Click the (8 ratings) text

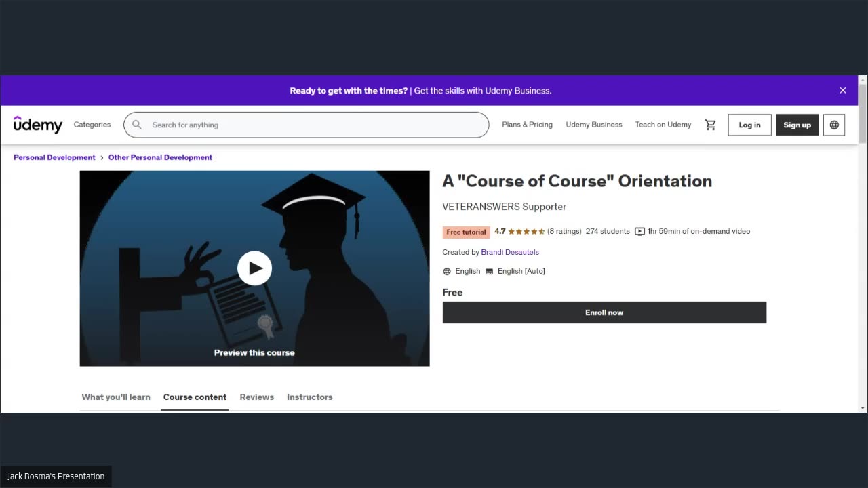(564, 232)
